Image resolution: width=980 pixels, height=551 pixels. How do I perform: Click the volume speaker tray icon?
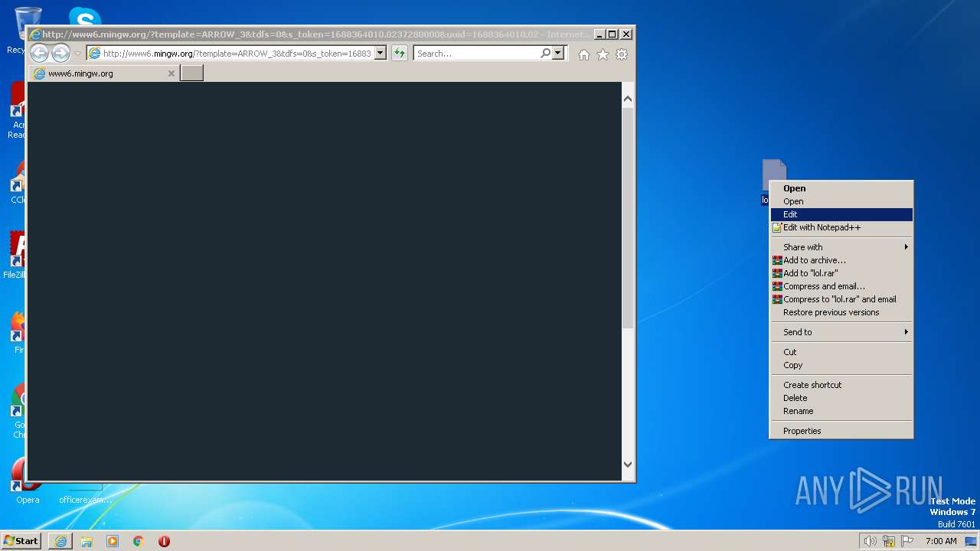(870, 541)
